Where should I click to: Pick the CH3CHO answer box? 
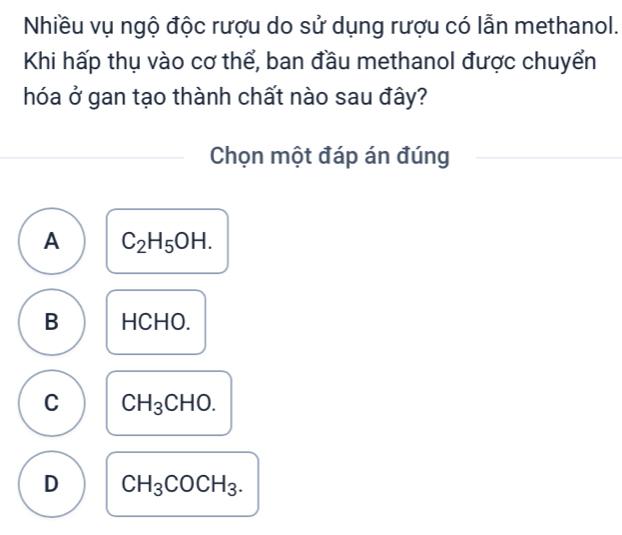pyautogui.click(x=169, y=403)
